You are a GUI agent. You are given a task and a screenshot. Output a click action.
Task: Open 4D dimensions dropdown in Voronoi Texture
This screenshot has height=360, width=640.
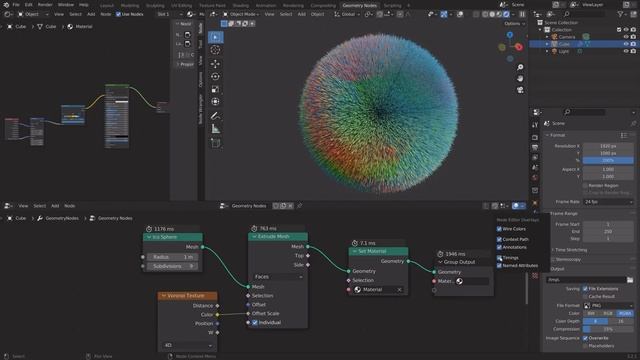(188, 345)
